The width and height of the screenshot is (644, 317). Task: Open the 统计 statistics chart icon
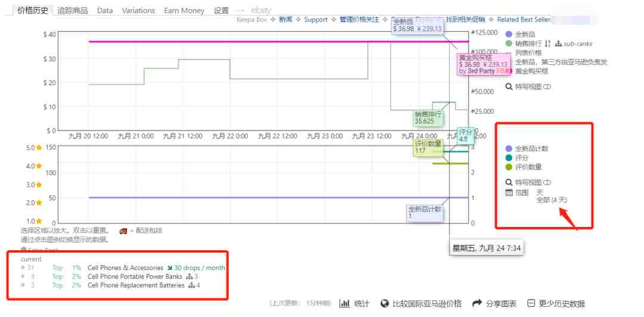[344, 304]
